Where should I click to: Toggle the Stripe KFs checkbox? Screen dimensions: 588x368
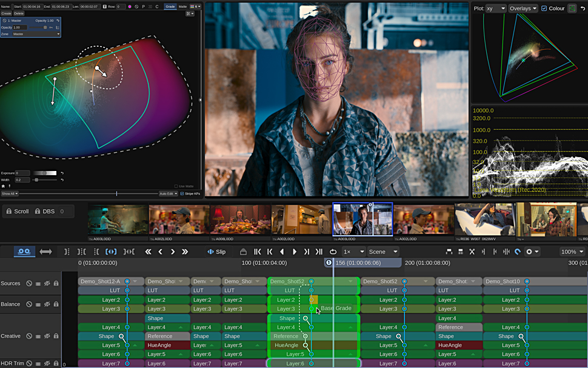click(182, 193)
